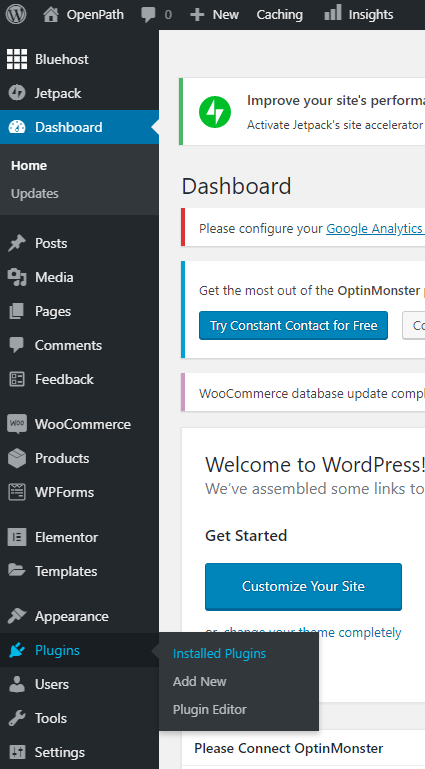Open the New content menu
Screen dimensions: 425x769
[225, 15]
